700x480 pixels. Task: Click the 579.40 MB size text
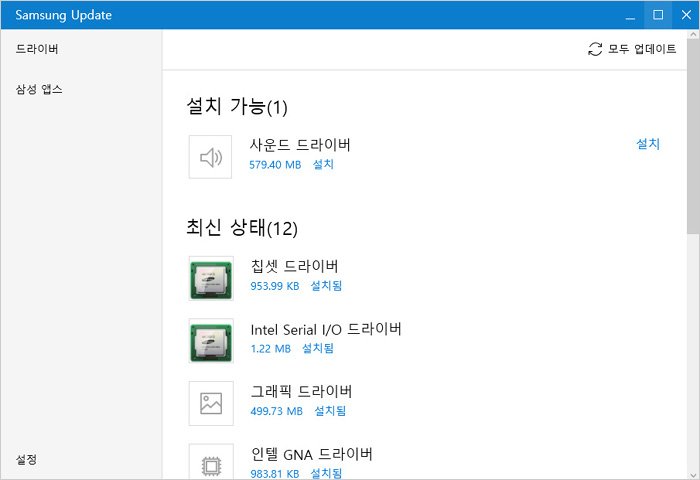[x=275, y=165]
